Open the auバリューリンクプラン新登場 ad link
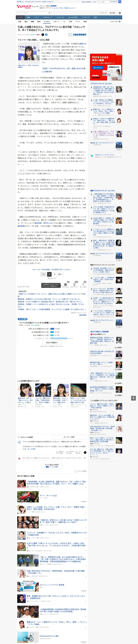This screenshot has width=138, height=644. 52,585
